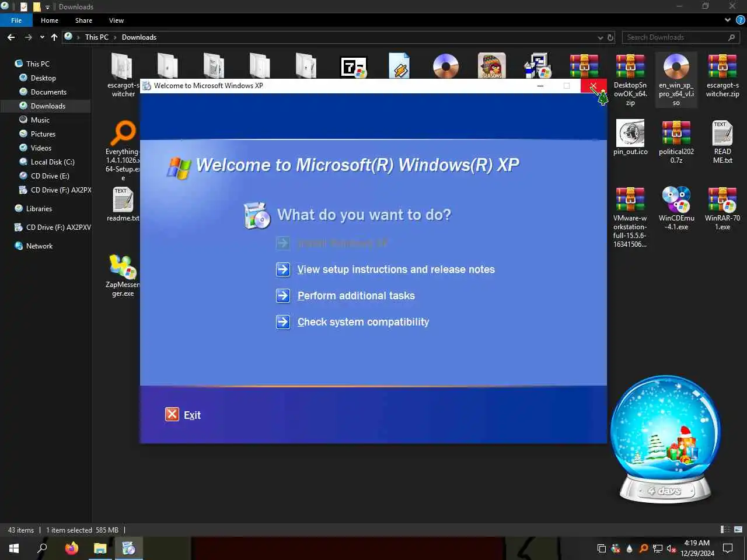Image resolution: width=747 pixels, height=560 pixels.
Task: Click the network tray icon
Action: point(657,548)
